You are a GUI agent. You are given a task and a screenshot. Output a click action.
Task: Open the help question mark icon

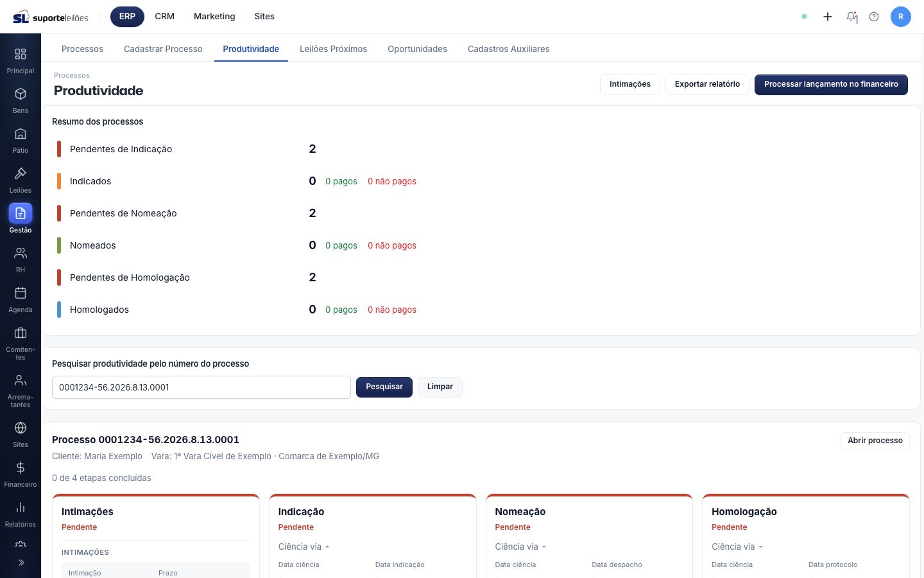874,17
